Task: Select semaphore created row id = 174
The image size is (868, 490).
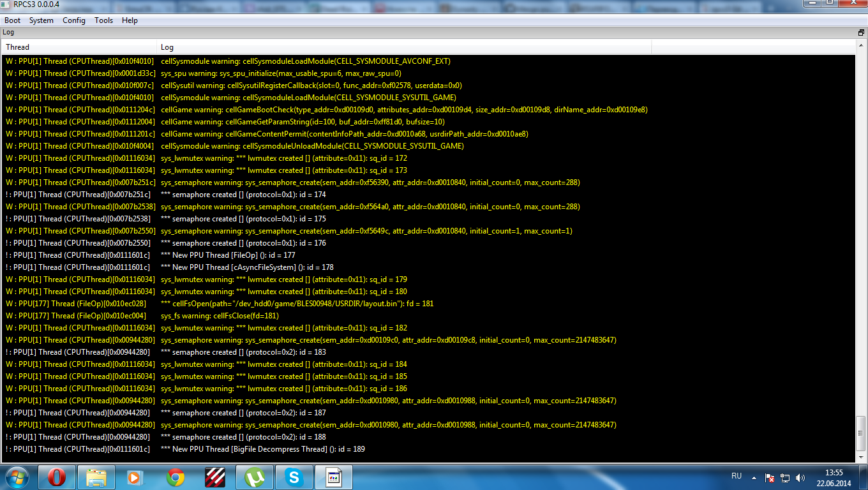Action: [x=428, y=195]
